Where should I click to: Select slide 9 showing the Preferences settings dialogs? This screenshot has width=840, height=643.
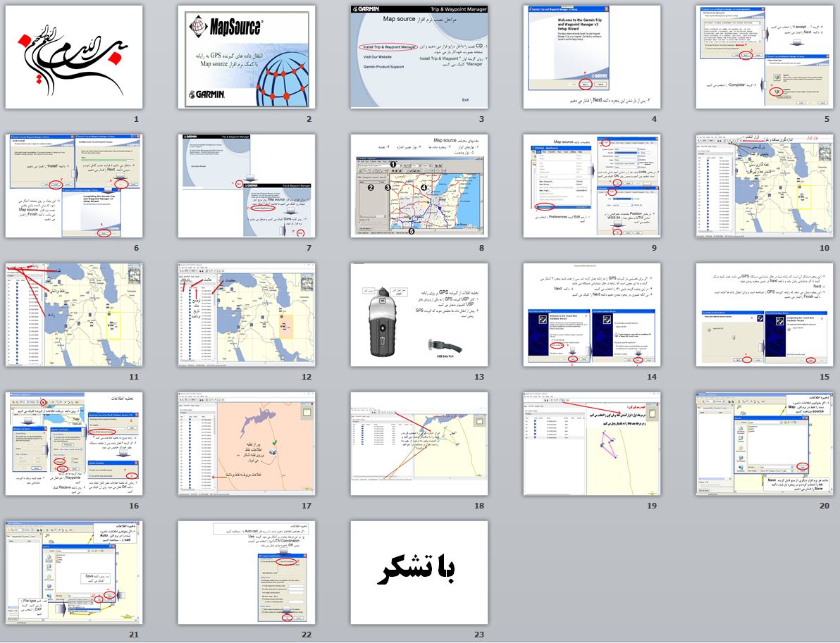tap(592, 186)
